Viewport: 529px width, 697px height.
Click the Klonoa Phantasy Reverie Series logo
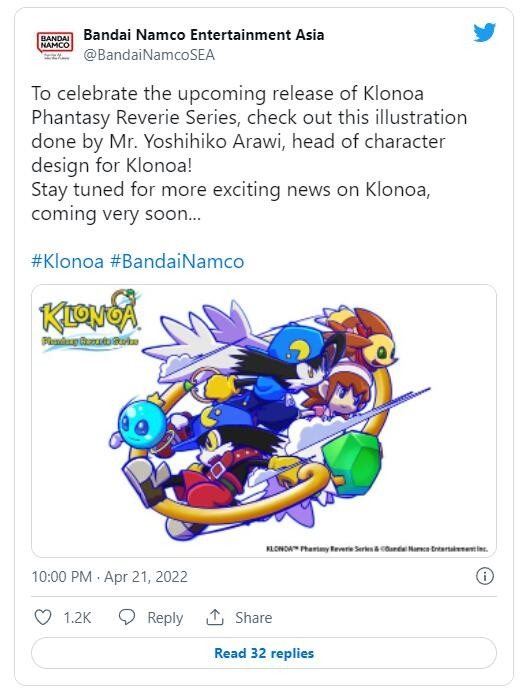coord(90,320)
